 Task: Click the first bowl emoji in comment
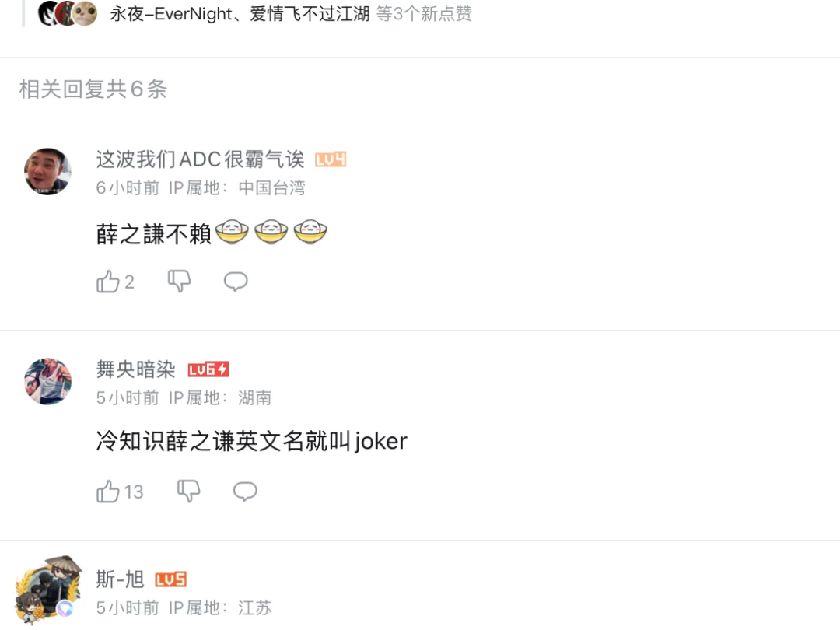232,232
